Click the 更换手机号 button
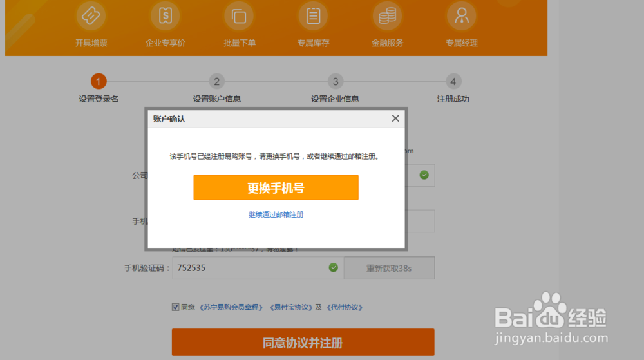644x360 pixels. (x=276, y=187)
